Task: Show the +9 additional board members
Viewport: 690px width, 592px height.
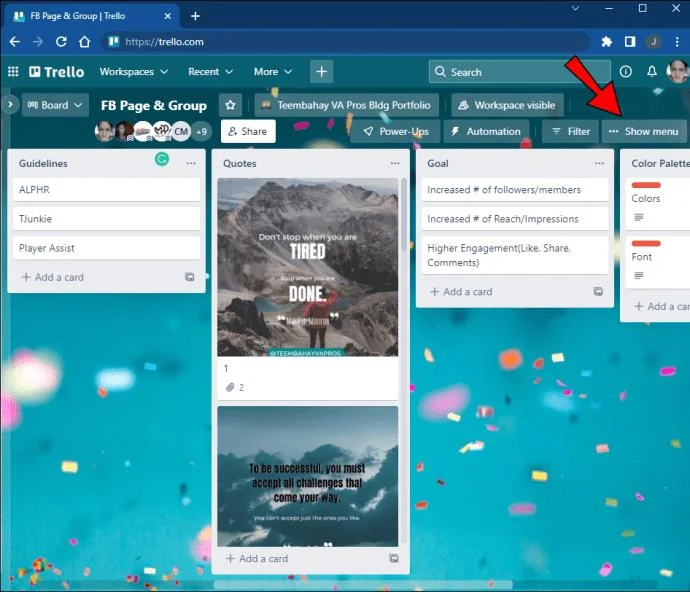Action: click(x=202, y=131)
